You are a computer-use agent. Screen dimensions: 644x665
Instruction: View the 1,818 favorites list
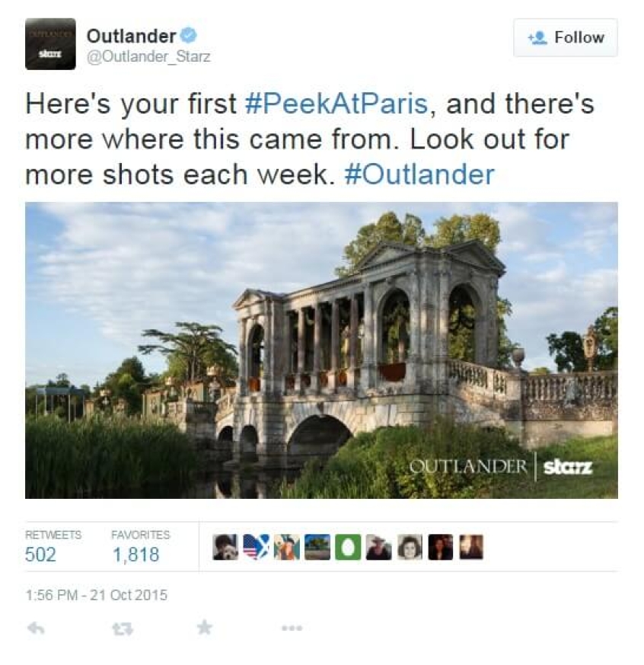point(140,547)
